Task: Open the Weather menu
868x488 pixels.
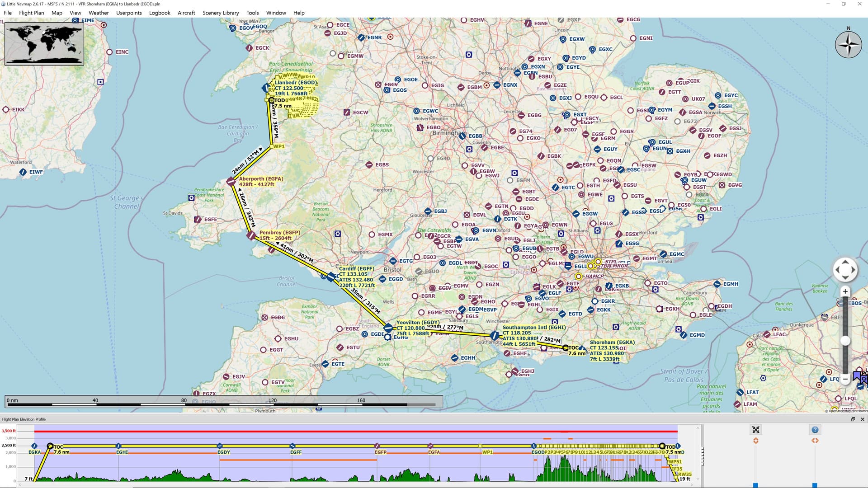Action: (x=99, y=13)
